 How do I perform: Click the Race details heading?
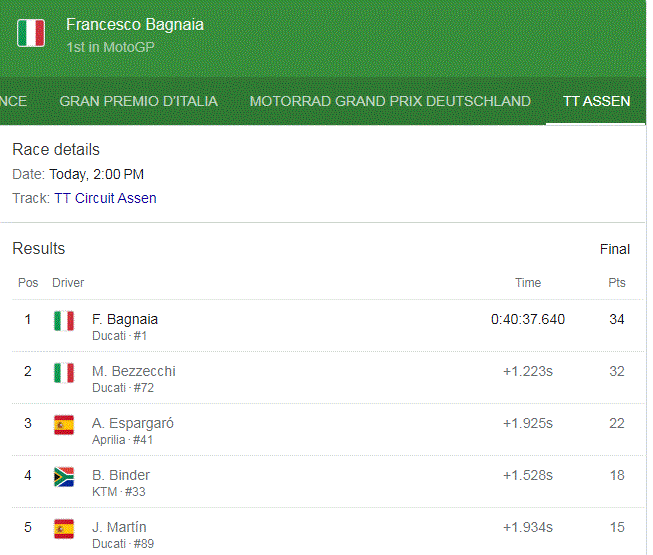(56, 149)
